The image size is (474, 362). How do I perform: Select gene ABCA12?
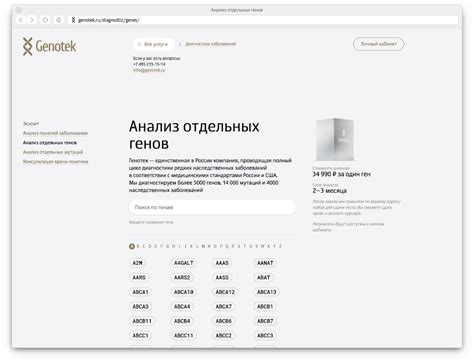point(225,292)
